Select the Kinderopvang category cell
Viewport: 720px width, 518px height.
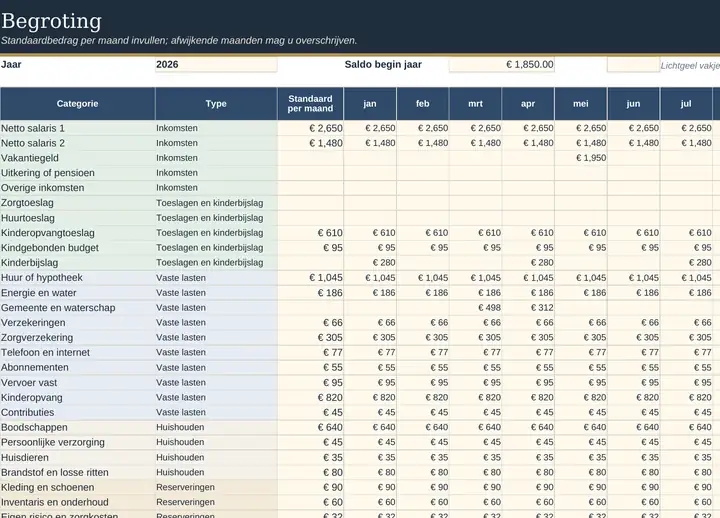(x=78, y=398)
